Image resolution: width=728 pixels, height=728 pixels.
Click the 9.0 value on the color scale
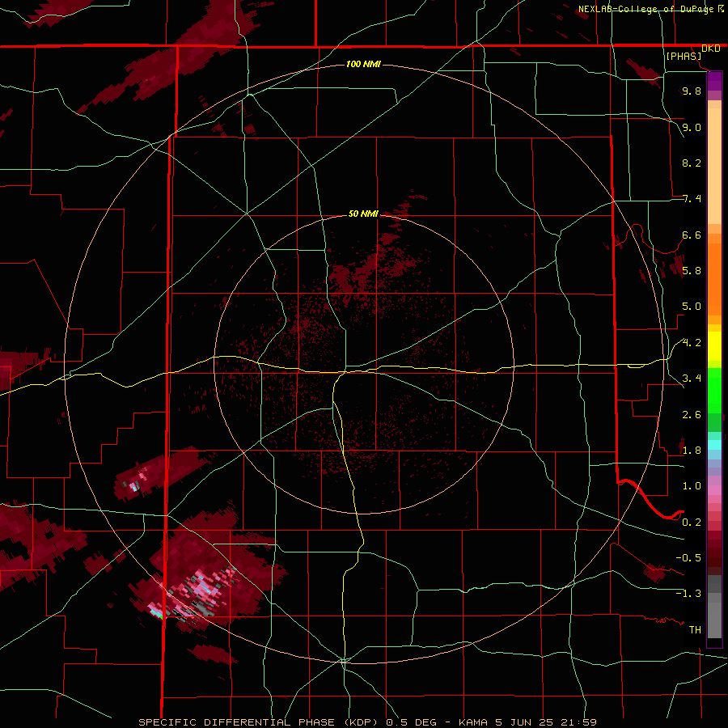[692, 127]
